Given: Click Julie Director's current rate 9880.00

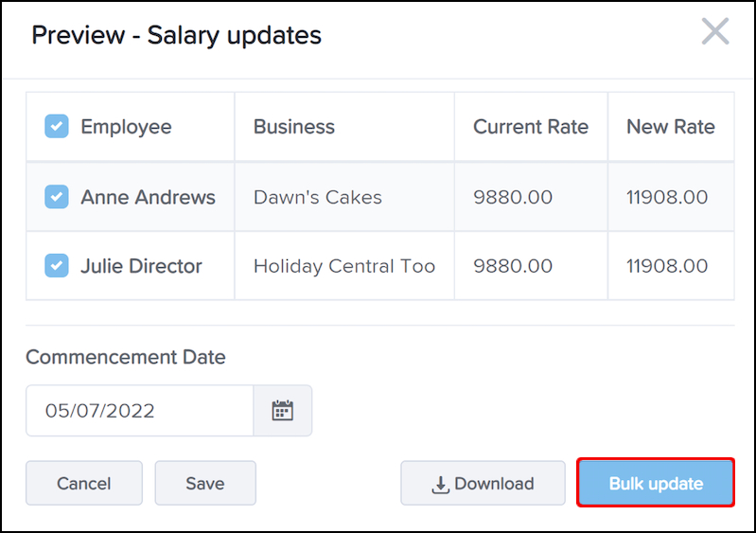Looking at the screenshot, I should (x=513, y=266).
